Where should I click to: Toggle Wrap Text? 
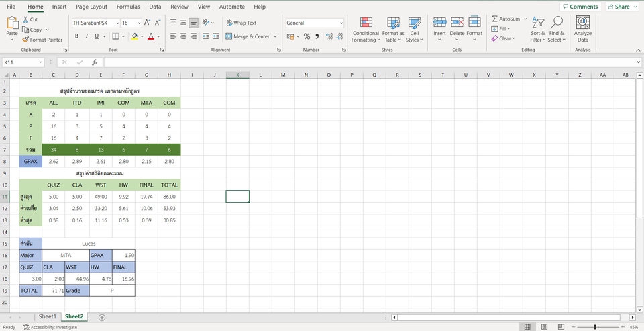pyautogui.click(x=241, y=23)
